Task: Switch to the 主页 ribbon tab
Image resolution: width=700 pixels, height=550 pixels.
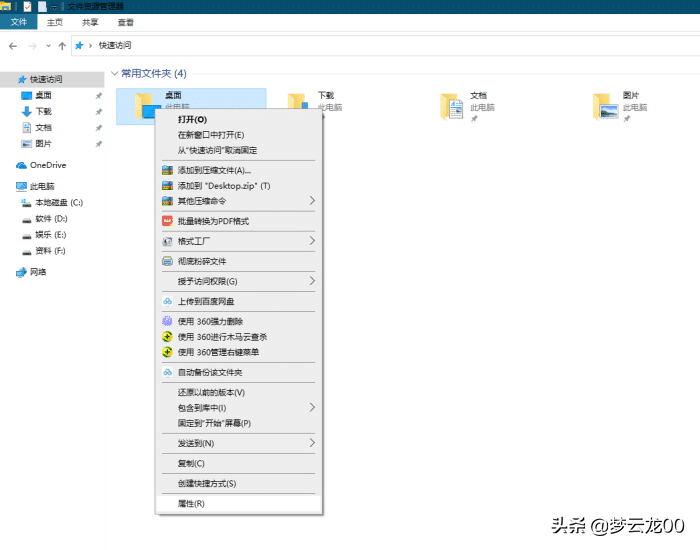Action: (x=54, y=22)
